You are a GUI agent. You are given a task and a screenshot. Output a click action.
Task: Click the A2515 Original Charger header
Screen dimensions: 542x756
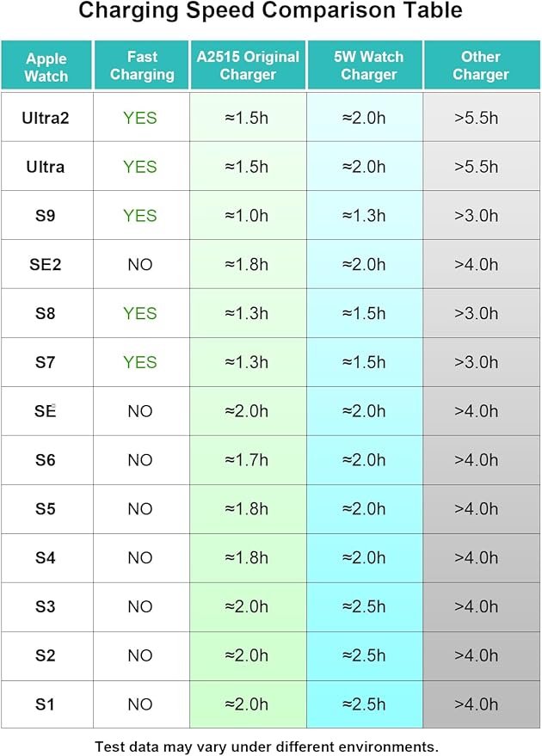coord(248,66)
